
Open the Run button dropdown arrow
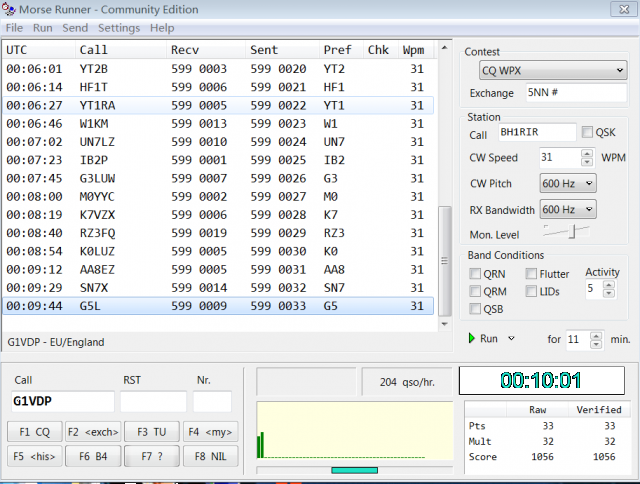pos(511,338)
